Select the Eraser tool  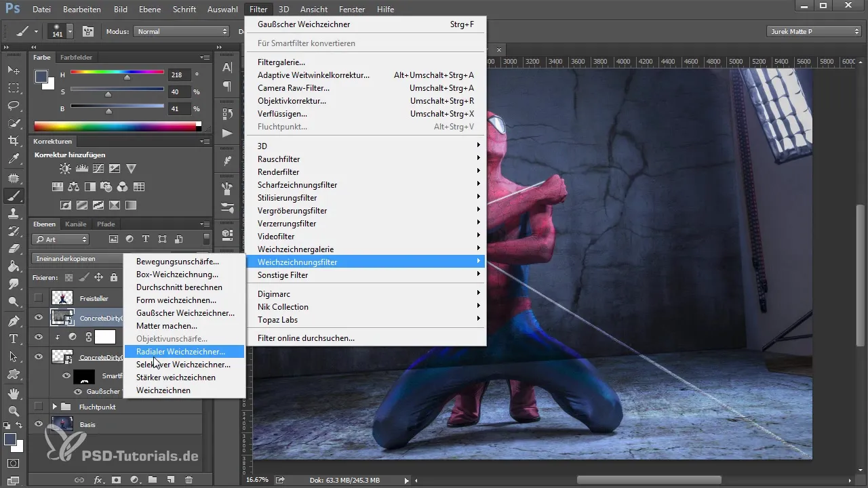13,249
